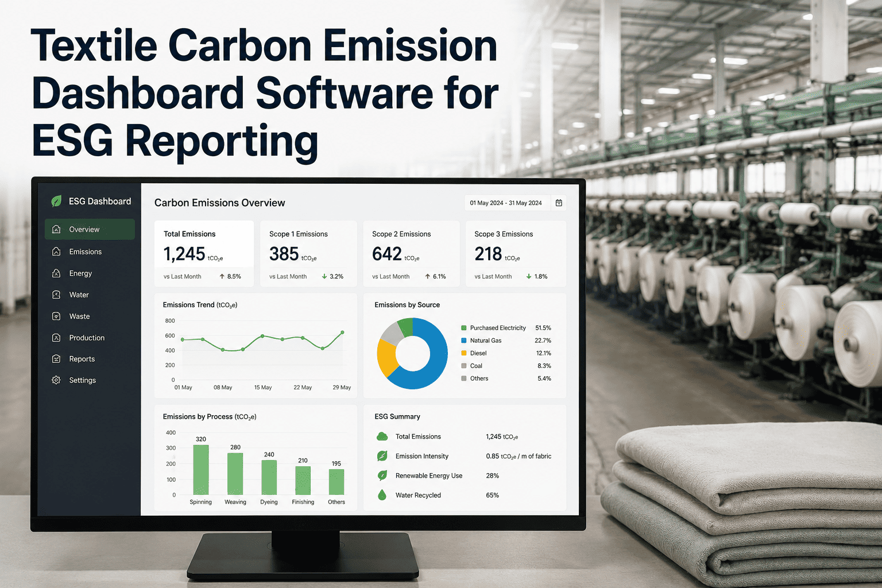
Task: Click the last data point on the trend line
Action: tap(343, 332)
